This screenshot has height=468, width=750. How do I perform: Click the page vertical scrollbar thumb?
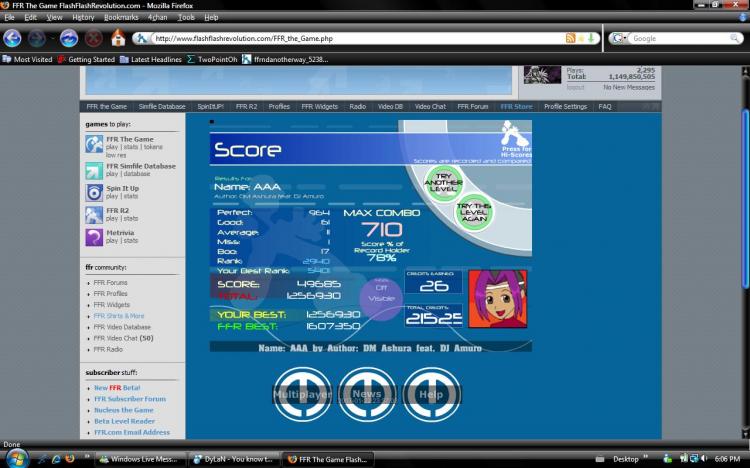[745, 199]
